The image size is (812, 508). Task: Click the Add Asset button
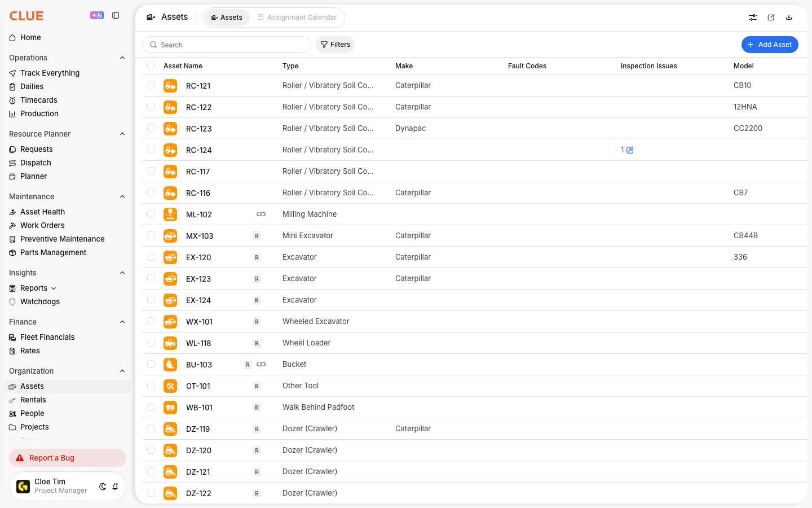(x=770, y=45)
